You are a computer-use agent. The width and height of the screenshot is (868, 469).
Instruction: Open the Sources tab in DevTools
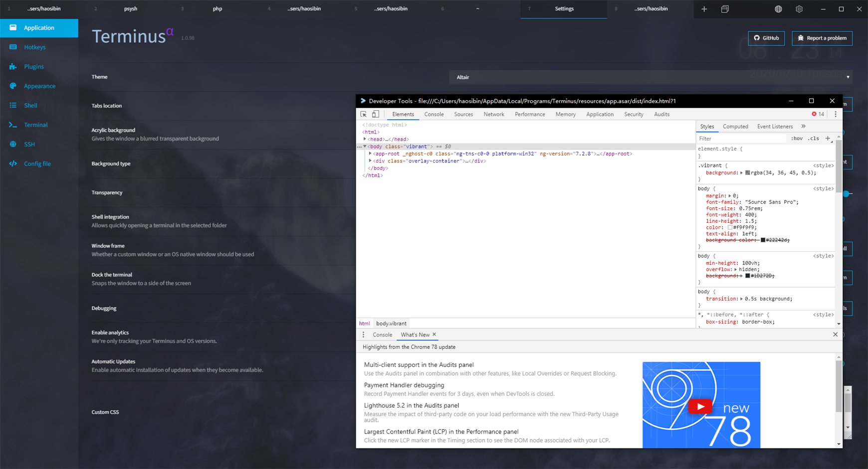pos(463,114)
